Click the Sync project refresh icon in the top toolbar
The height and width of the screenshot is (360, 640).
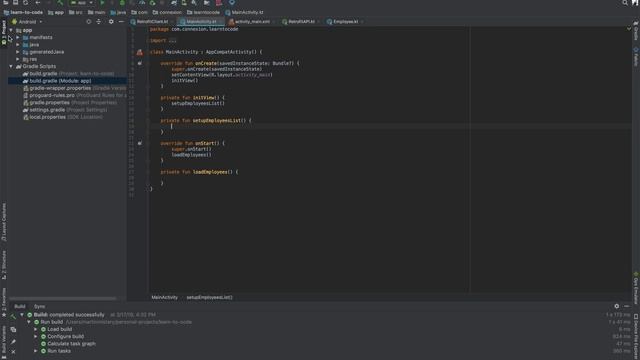coord(25,2)
